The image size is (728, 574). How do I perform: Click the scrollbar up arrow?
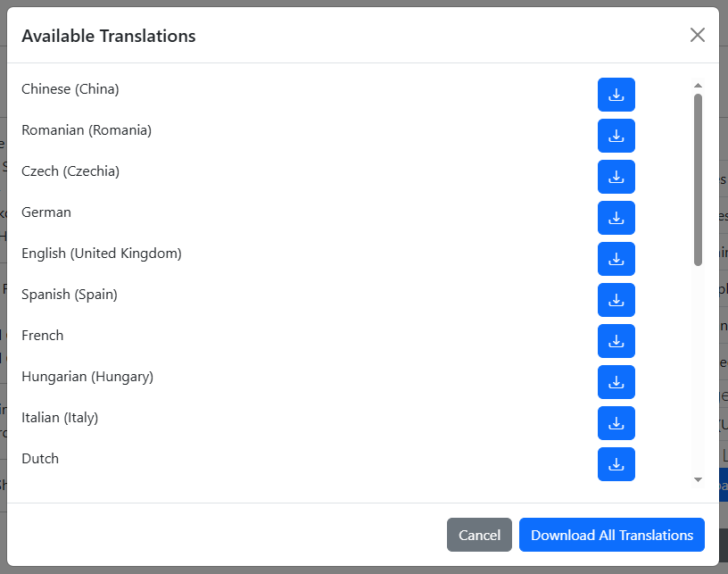[x=698, y=86]
